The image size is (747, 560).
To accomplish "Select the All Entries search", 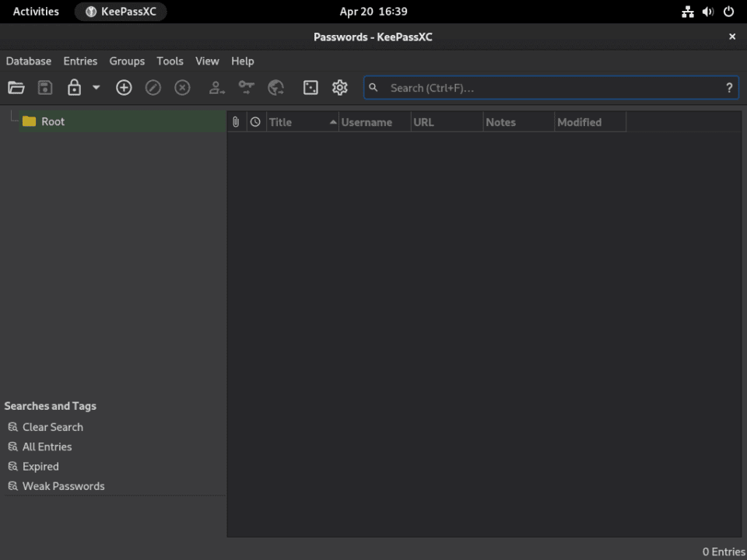I will 47,446.
